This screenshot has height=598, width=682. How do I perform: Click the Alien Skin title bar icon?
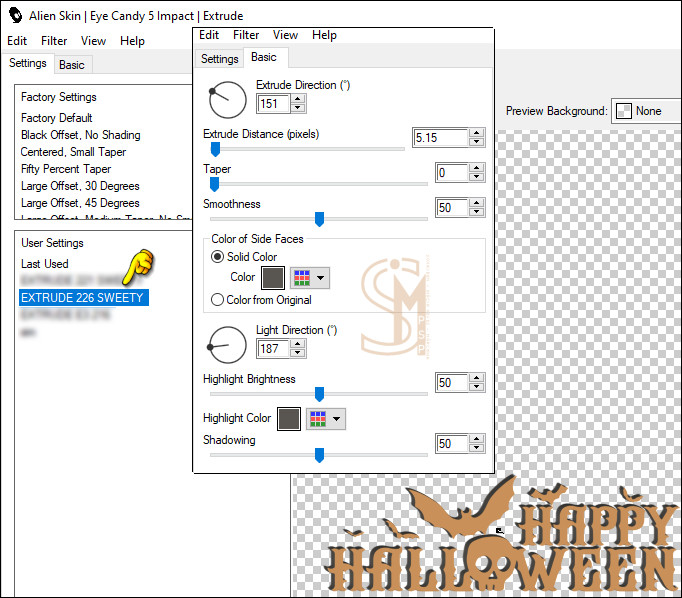pos(14,16)
